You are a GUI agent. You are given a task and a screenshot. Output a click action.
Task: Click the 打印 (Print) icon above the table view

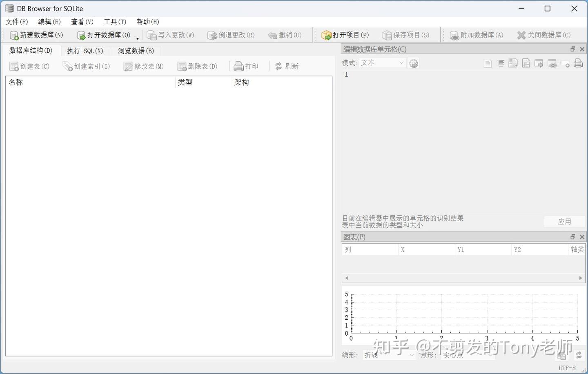[x=246, y=66]
